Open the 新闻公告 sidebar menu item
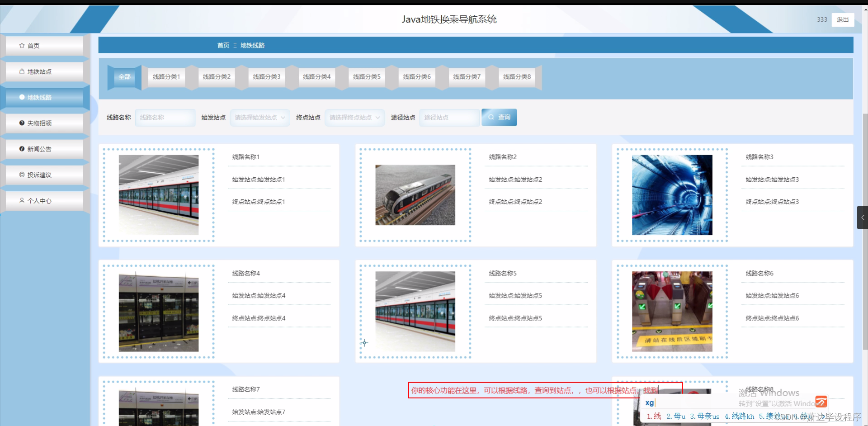Image resolution: width=868 pixels, height=426 pixels. [x=44, y=149]
